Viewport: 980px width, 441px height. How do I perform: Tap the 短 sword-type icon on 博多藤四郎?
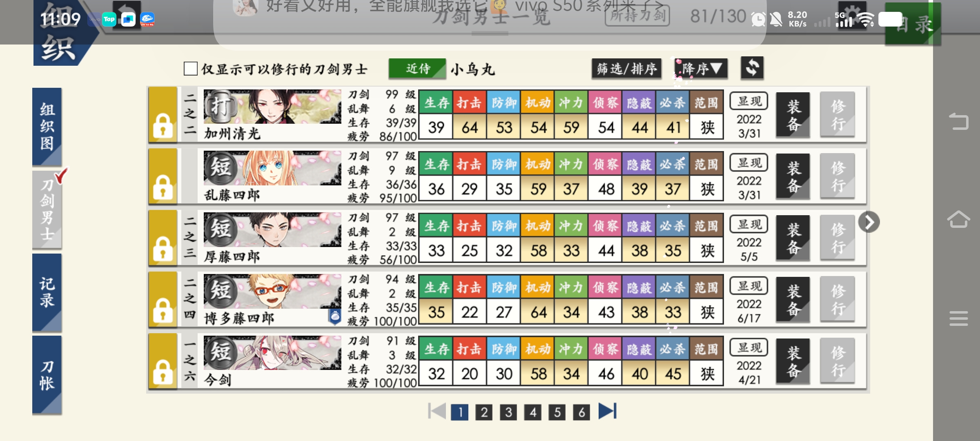(220, 291)
